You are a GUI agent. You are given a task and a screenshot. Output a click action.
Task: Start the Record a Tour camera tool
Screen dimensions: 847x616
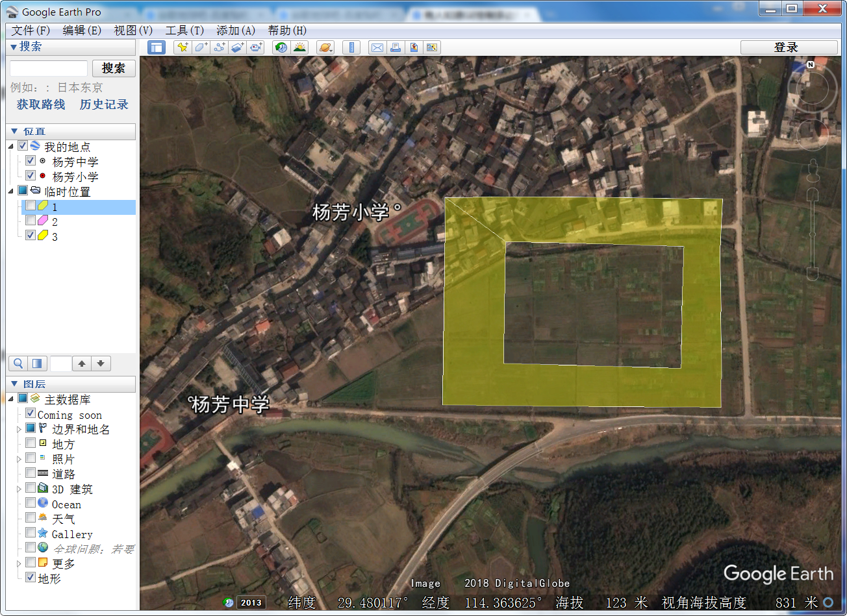click(257, 47)
